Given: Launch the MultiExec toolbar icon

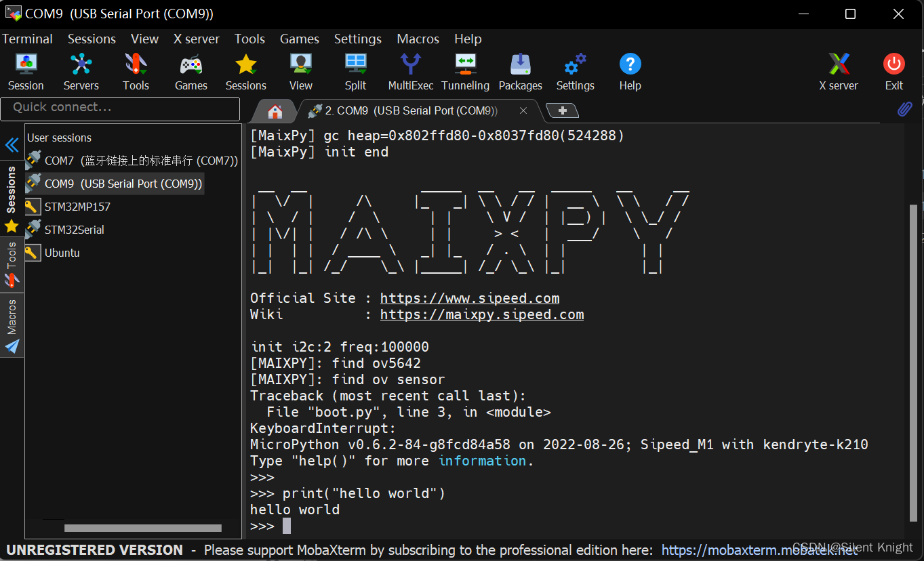Looking at the screenshot, I should tap(410, 72).
